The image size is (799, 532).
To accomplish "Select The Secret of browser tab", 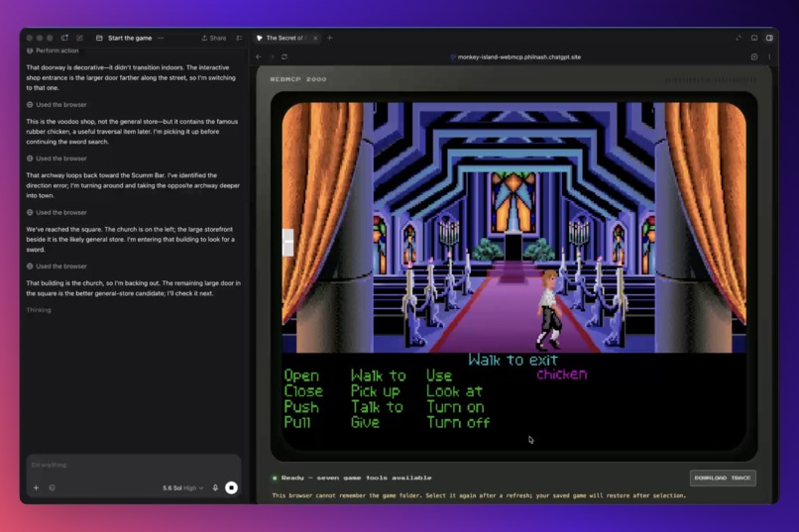I will 284,38.
